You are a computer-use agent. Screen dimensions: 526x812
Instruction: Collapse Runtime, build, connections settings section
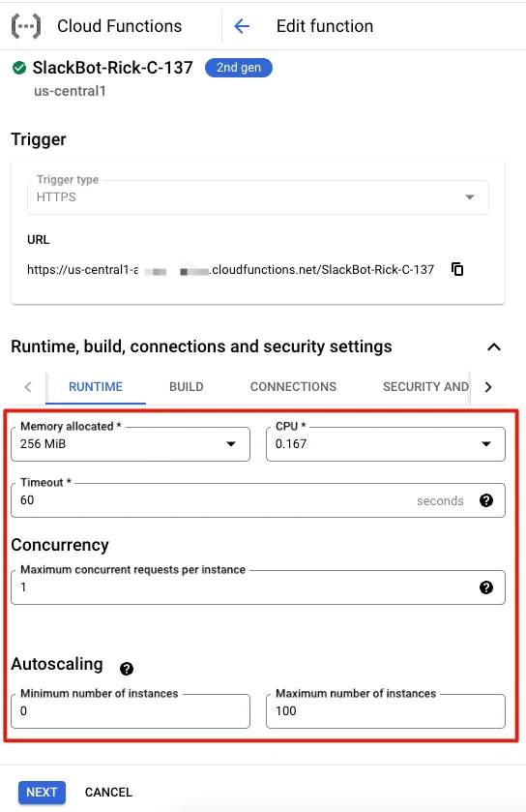pyautogui.click(x=494, y=347)
